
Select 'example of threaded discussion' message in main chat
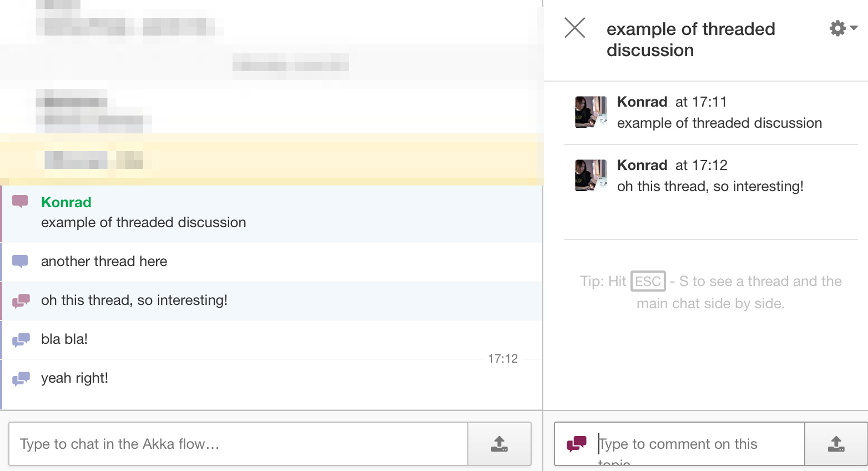tap(143, 223)
